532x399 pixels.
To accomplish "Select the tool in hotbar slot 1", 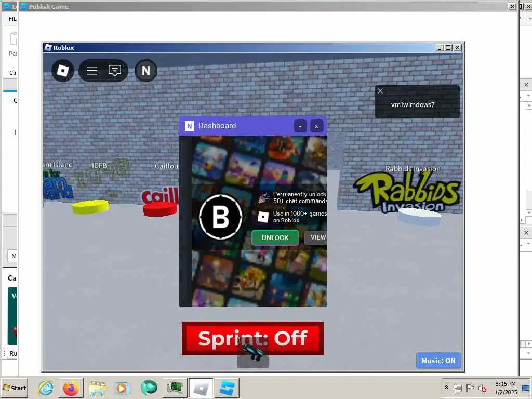I will point(253,353).
